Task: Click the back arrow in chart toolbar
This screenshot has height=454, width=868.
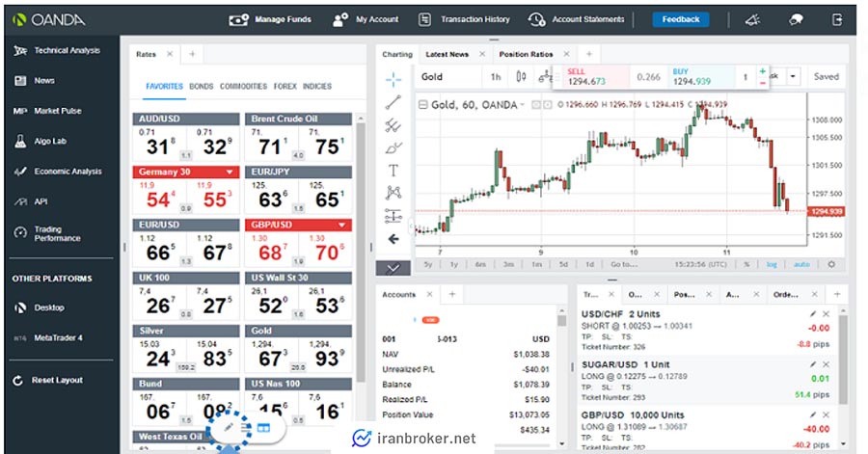Action: tap(393, 239)
